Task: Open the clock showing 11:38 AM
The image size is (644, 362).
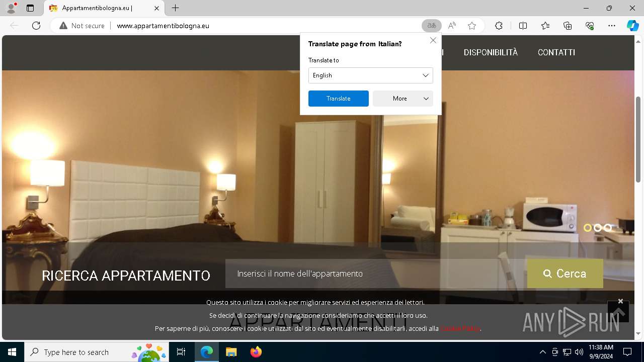Action: (601, 352)
